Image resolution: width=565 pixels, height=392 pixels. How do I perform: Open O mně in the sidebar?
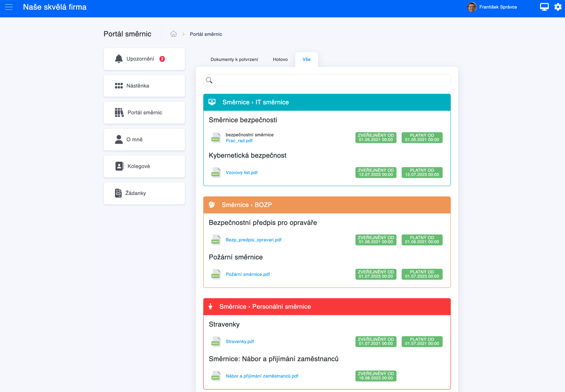[144, 139]
